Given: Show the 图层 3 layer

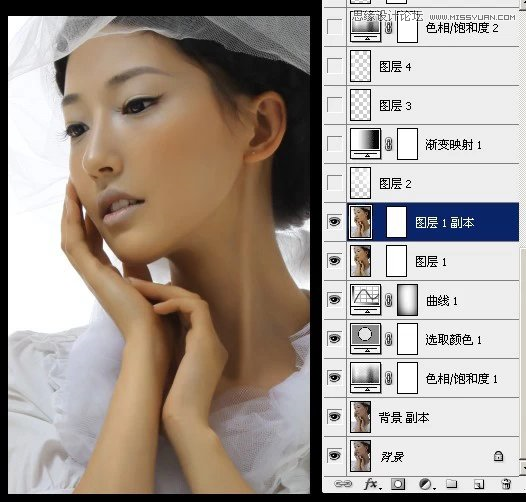Looking at the screenshot, I should [x=334, y=105].
